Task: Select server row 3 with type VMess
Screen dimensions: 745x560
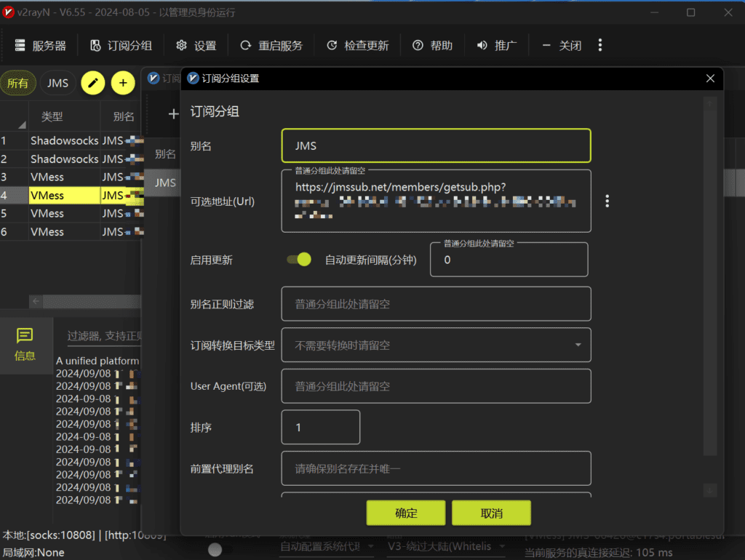Action: (71, 177)
